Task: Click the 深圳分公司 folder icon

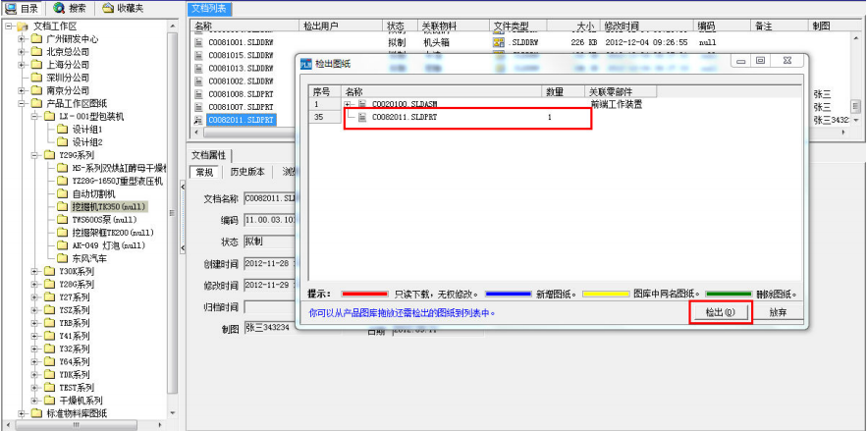Action: point(36,78)
